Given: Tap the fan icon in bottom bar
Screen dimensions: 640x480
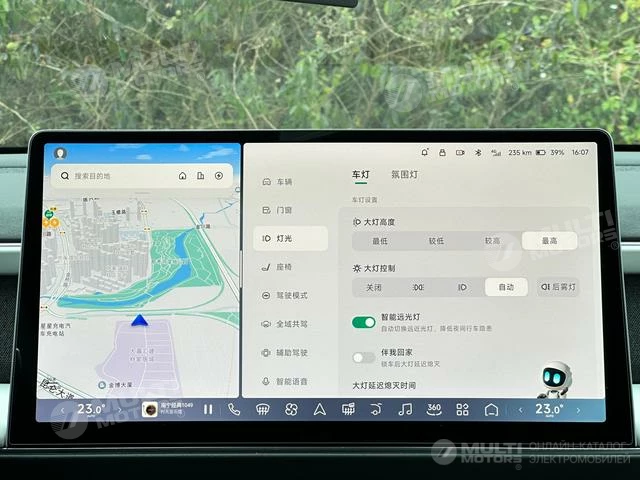Looking at the screenshot, I should point(291,409).
